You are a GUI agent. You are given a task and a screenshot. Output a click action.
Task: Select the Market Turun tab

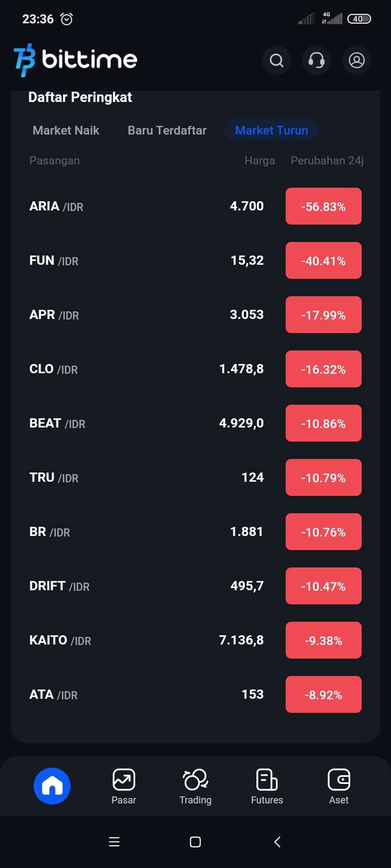pos(272,130)
